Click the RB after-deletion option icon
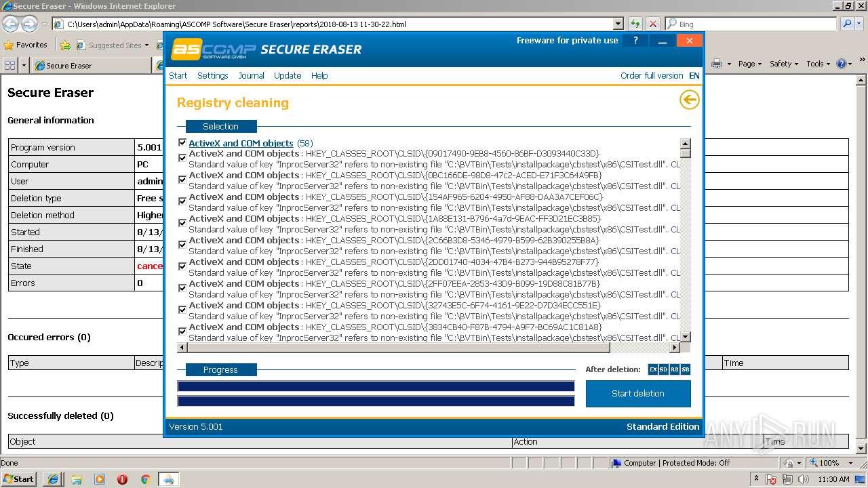868x488 pixels. [675, 369]
